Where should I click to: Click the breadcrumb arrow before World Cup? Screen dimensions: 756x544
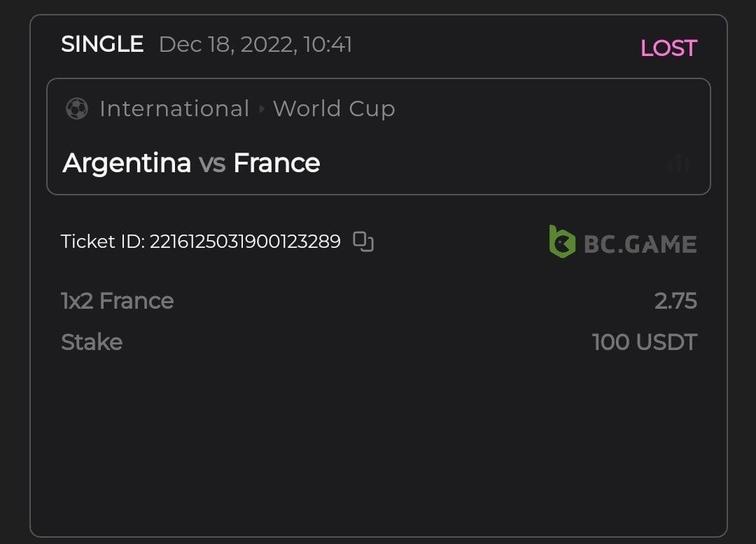click(x=262, y=109)
